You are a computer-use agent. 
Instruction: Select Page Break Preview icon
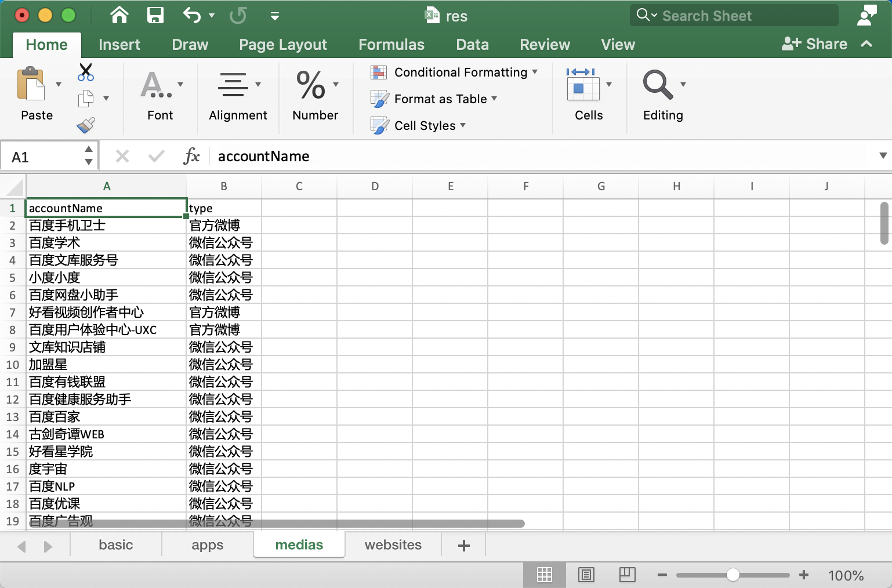[628, 575]
